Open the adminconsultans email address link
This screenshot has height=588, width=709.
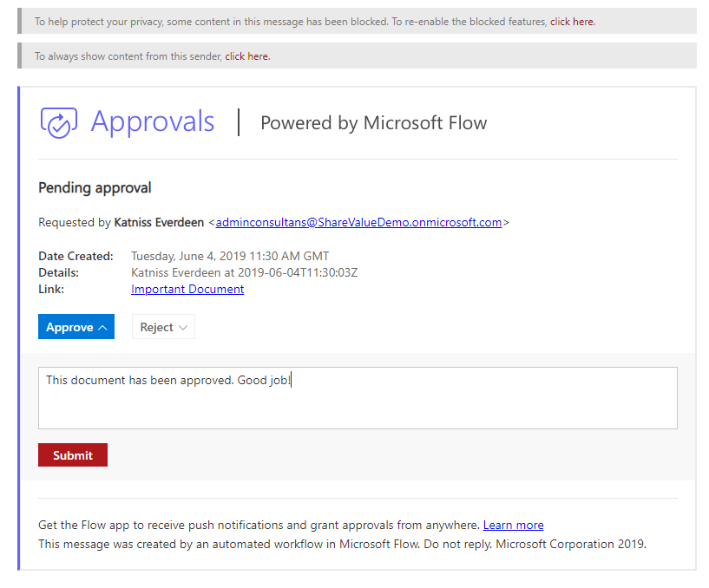click(358, 222)
